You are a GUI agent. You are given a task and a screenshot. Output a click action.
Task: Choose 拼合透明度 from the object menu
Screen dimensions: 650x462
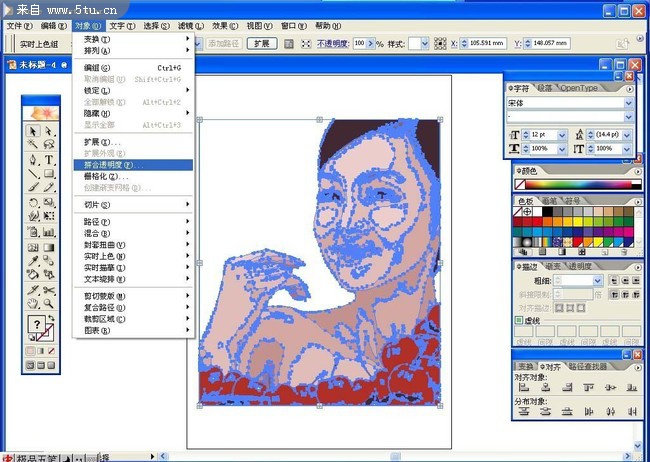click(133, 165)
